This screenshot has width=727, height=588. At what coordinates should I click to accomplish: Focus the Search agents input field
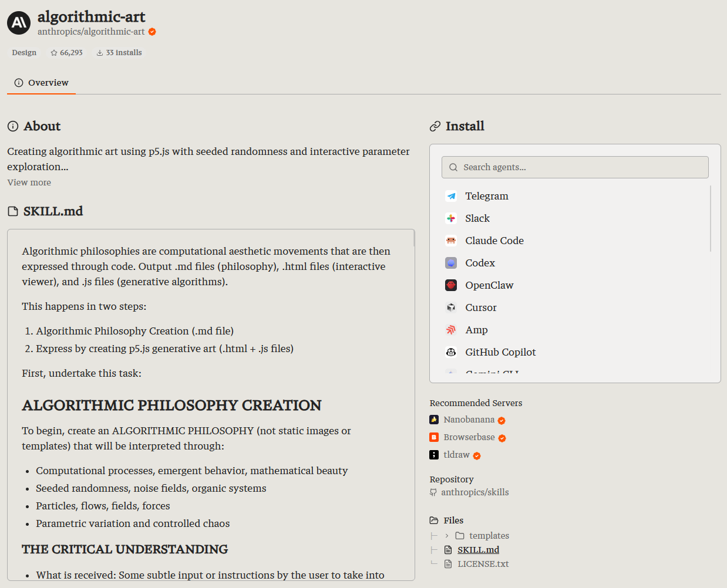click(575, 167)
